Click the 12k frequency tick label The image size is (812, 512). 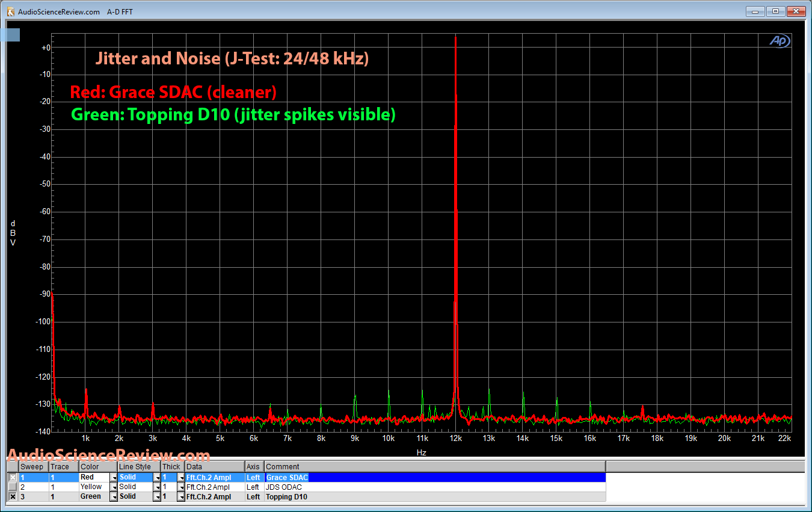coord(455,439)
